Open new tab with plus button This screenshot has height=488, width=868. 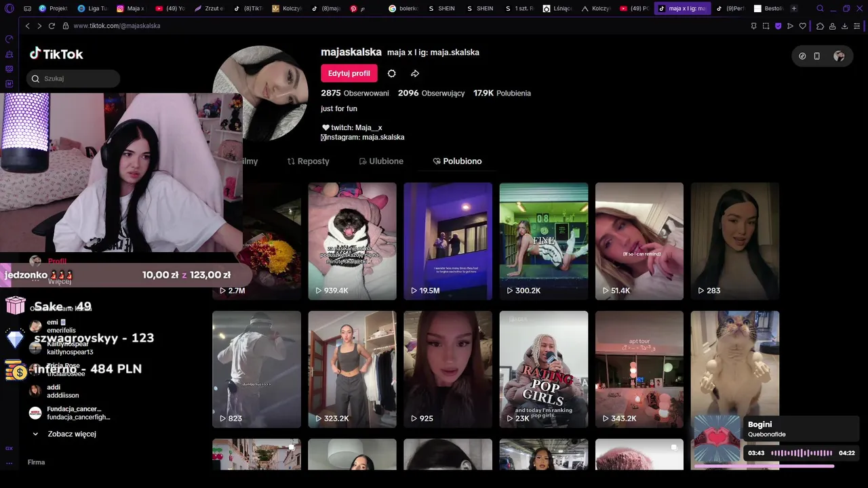(794, 9)
